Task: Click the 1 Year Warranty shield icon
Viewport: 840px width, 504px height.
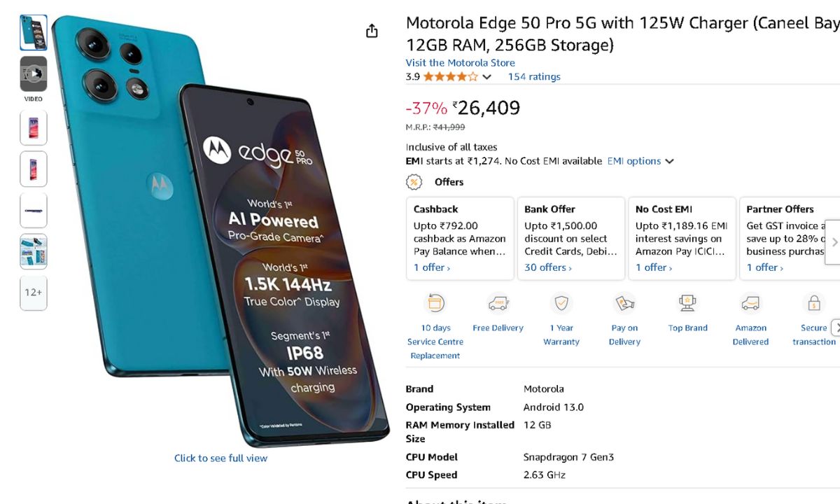Action: [x=561, y=303]
